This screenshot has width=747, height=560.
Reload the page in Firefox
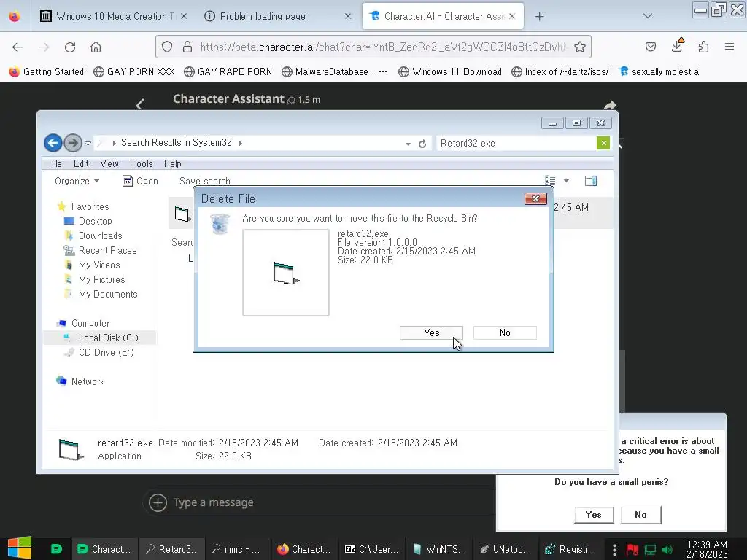coord(70,47)
